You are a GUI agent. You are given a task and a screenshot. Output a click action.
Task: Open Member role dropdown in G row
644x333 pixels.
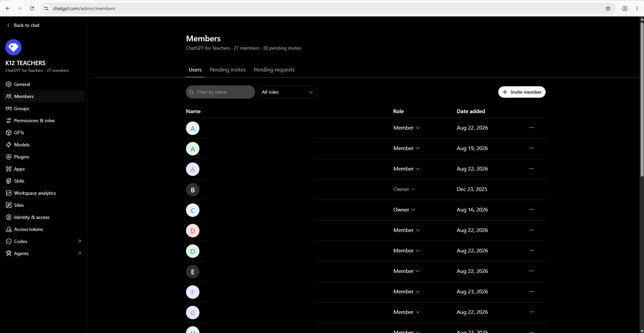407,312
